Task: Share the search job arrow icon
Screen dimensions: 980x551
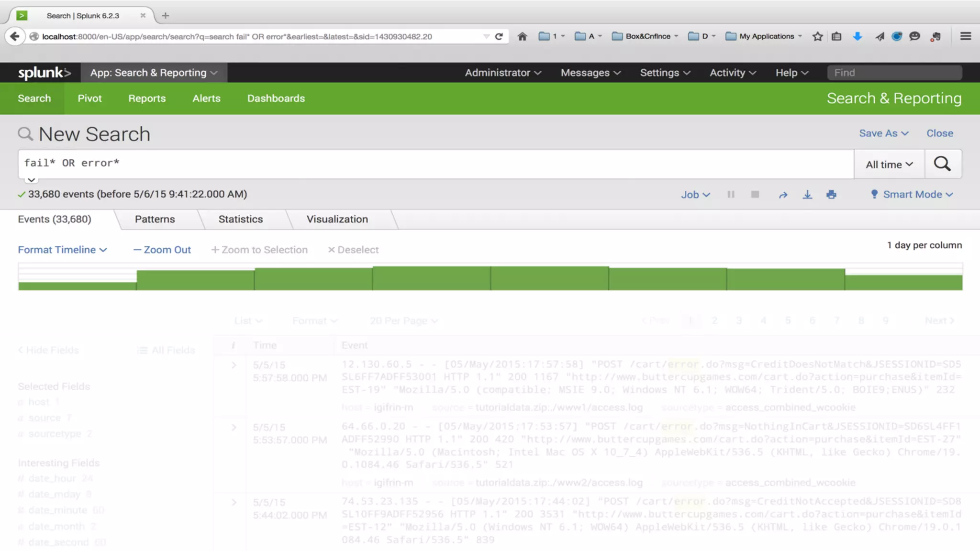Action: tap(783, 195)
